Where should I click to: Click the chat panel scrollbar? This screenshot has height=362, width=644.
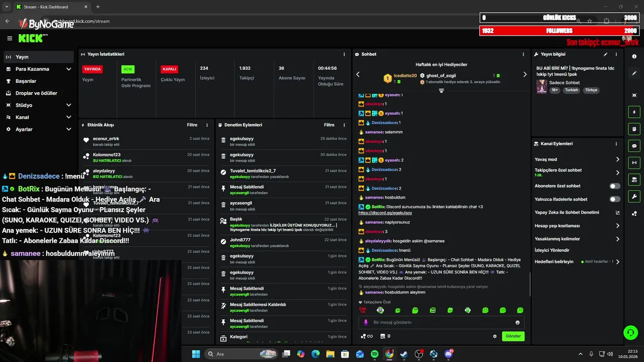pyautogui.click(x=530, y=284)
